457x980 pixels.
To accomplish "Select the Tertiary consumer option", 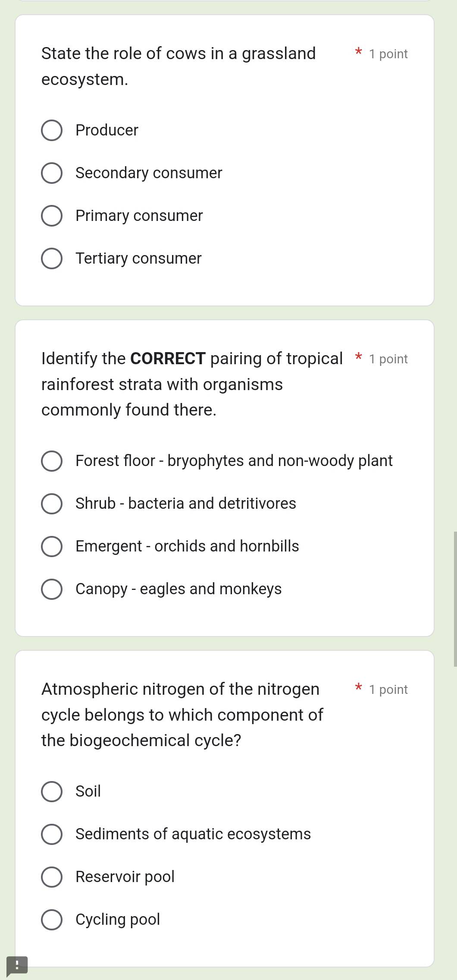I will click(52, 258).
